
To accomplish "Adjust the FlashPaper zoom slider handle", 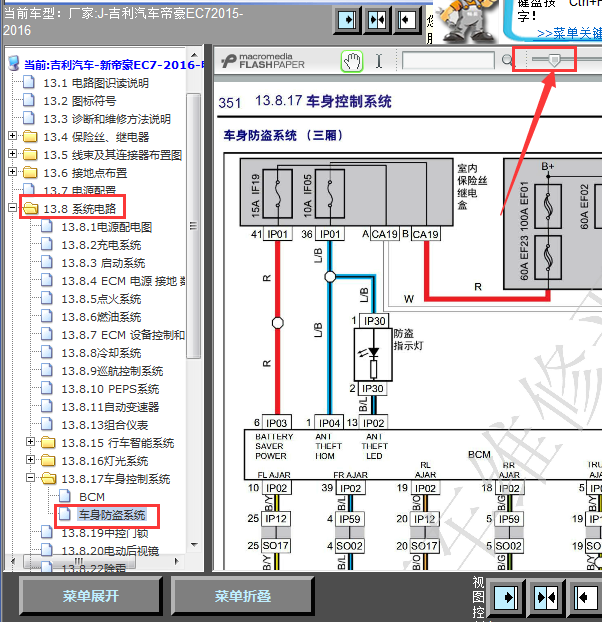I will (554, 60).
